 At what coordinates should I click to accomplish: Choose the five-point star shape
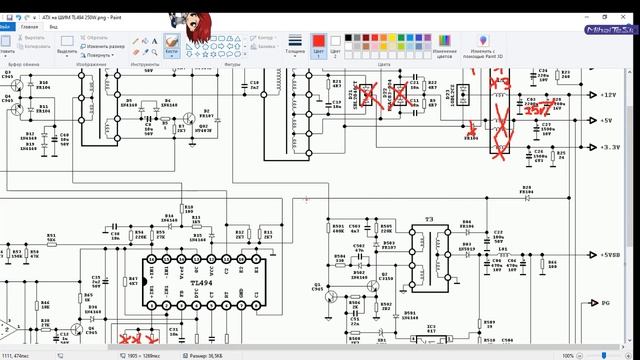pos(205,54)
